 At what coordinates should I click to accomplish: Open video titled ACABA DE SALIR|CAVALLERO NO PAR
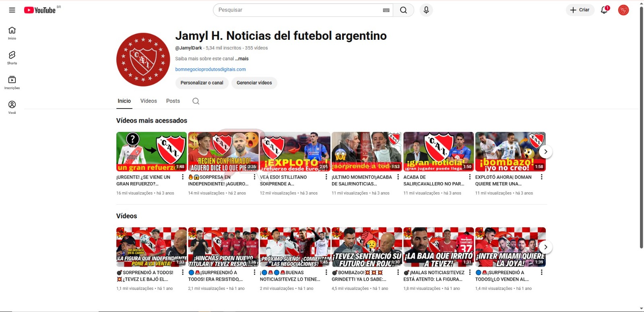(x=434, y=181)
